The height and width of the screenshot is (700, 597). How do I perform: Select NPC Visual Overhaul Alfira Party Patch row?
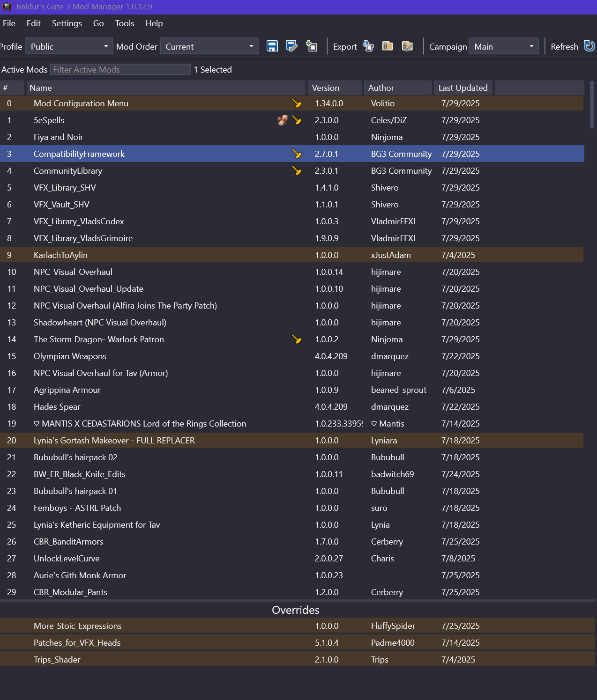292,305
